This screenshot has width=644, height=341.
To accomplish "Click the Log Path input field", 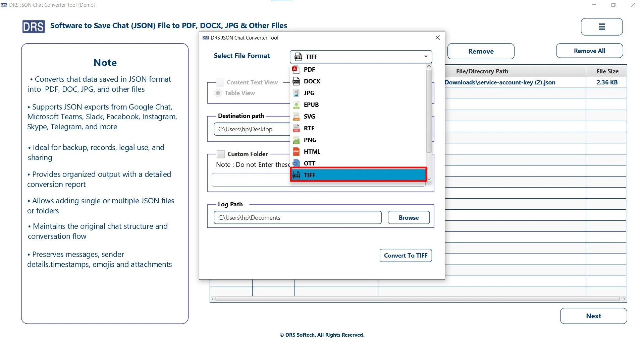I will tap(298, 217).
